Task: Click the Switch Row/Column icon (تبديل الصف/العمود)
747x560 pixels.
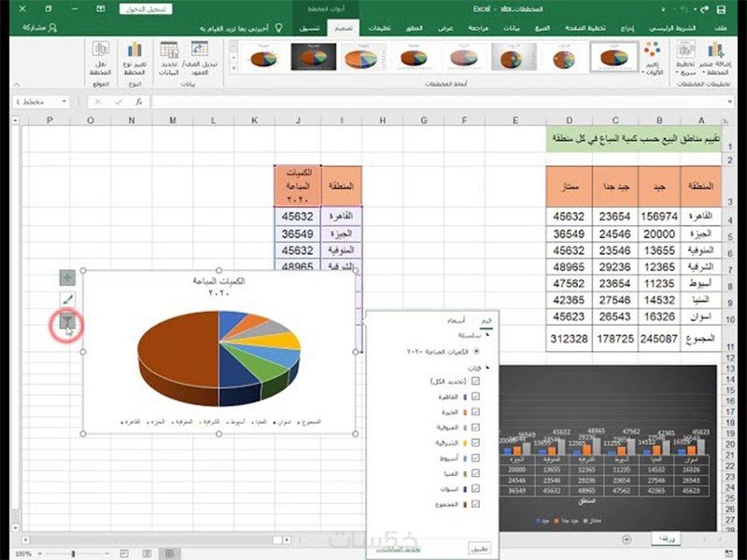Action: 199,49
